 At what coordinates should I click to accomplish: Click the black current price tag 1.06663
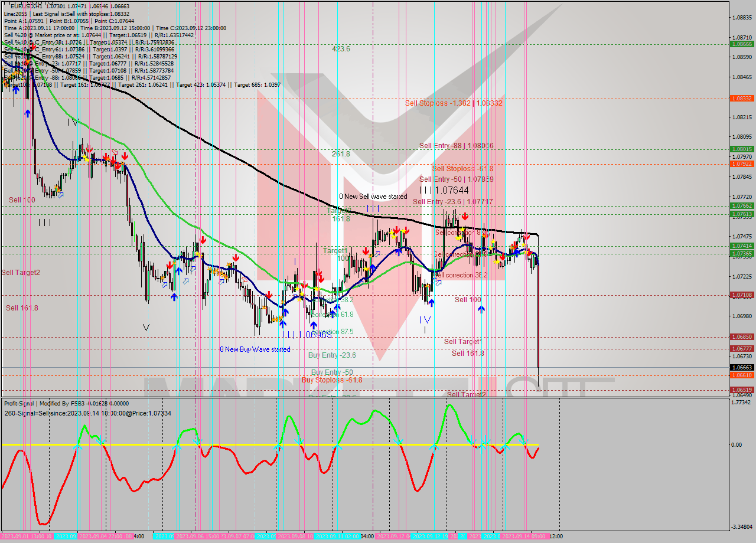[x=741, y=367]
